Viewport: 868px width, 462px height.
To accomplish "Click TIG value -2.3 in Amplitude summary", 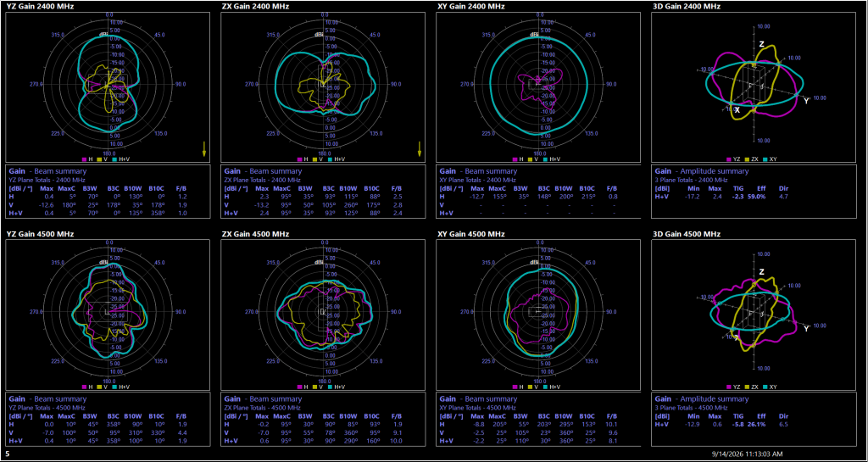I will [737, 196].
